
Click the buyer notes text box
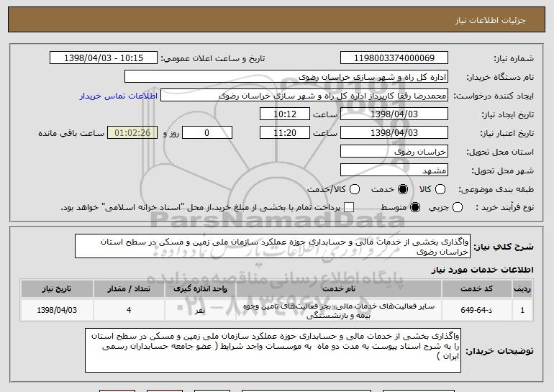273,350
